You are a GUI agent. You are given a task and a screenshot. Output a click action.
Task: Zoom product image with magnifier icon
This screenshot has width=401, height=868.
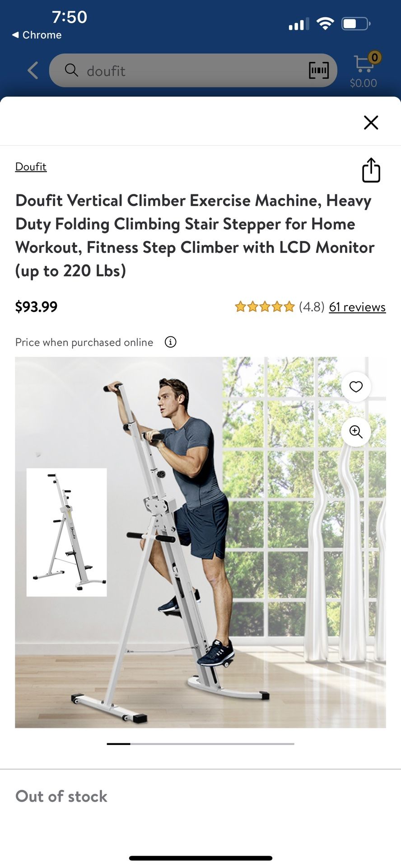click(356, 432)
